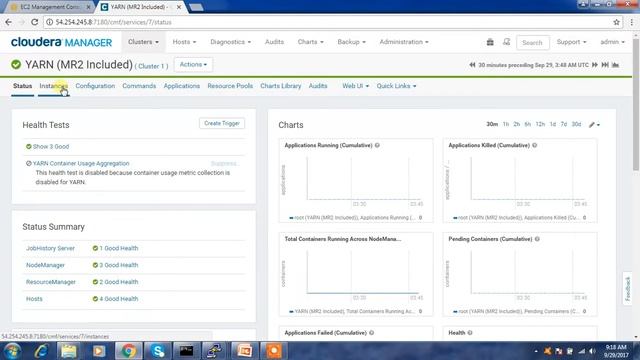Expand the Hosts menu
640x360 pixels.
[x=184, y=42]
